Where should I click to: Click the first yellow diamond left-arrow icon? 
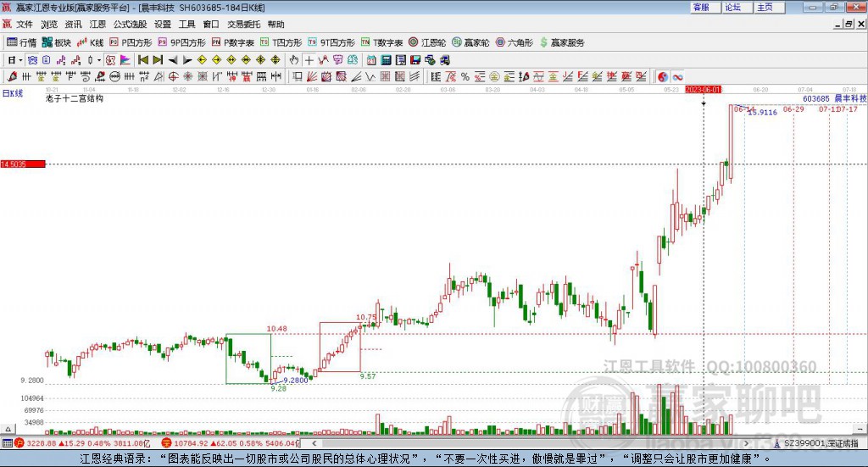202,60
